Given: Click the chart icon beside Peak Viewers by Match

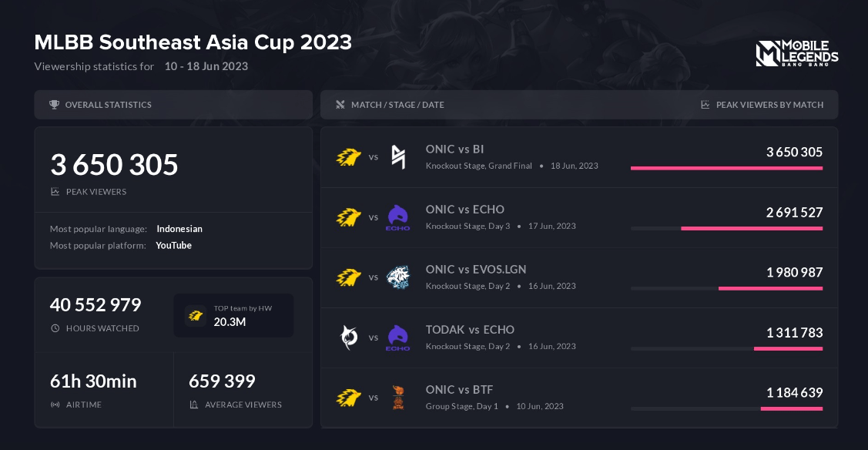Looking at the screenshot, I should click(705, 105).
